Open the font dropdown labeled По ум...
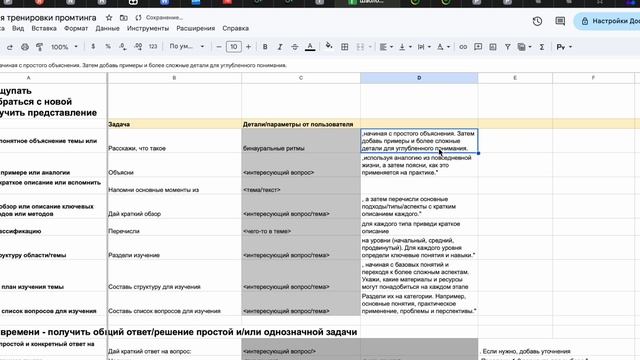This screenshot has width=640, height=360. coord(187,47)
